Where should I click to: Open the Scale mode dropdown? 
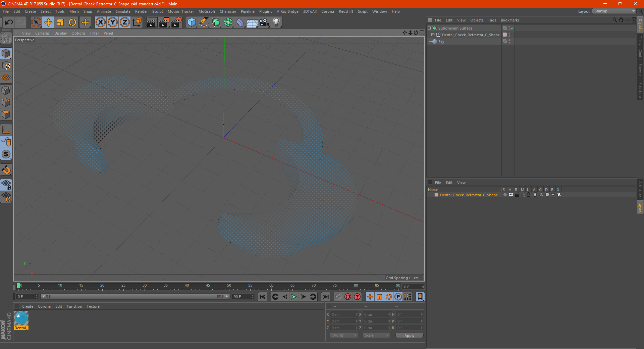click(376, 335)
